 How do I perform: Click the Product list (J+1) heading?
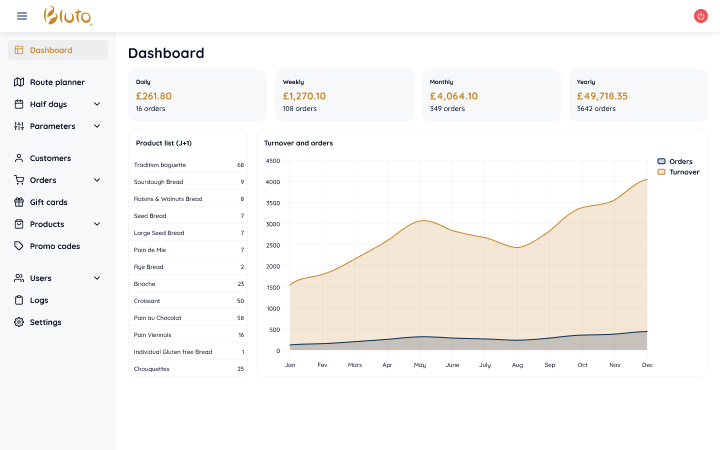163,143
